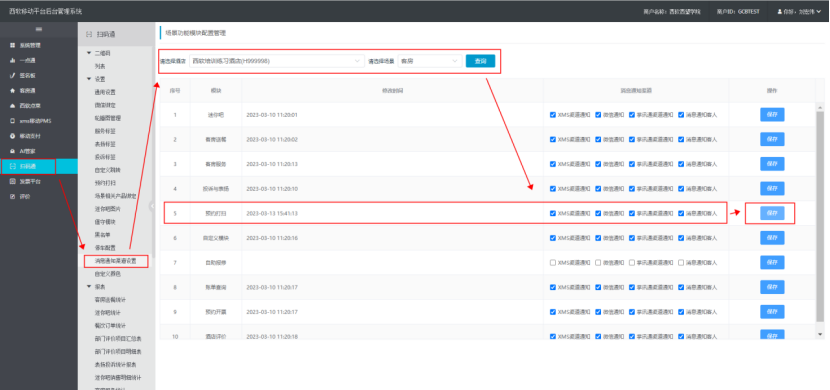Click the table vertical scrollbar thumb

click(x=820, y=217)
